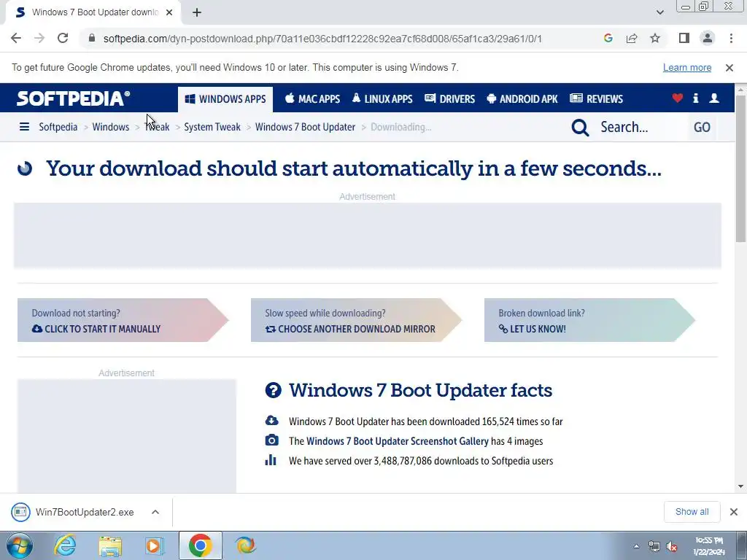The width and height of the screenshot is (747, 560).
Task: Open Windows Media Player from the taskbar
Action: (x=155, y=545)
